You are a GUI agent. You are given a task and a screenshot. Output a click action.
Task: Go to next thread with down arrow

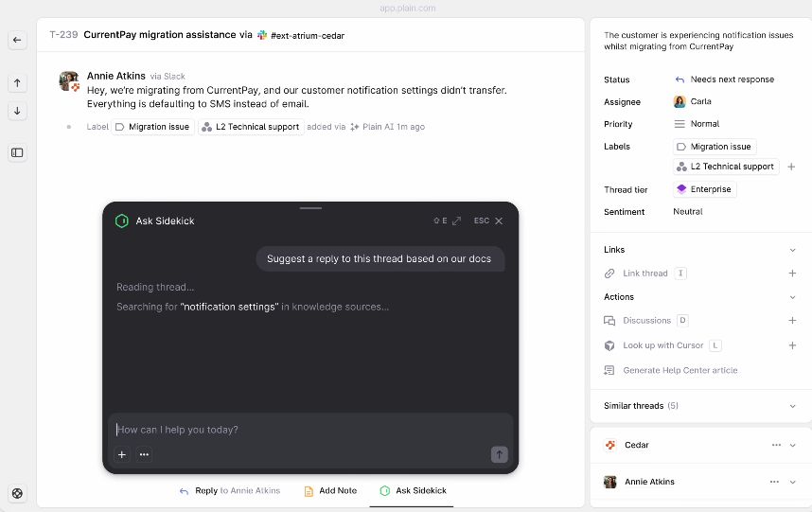[17, 111]
